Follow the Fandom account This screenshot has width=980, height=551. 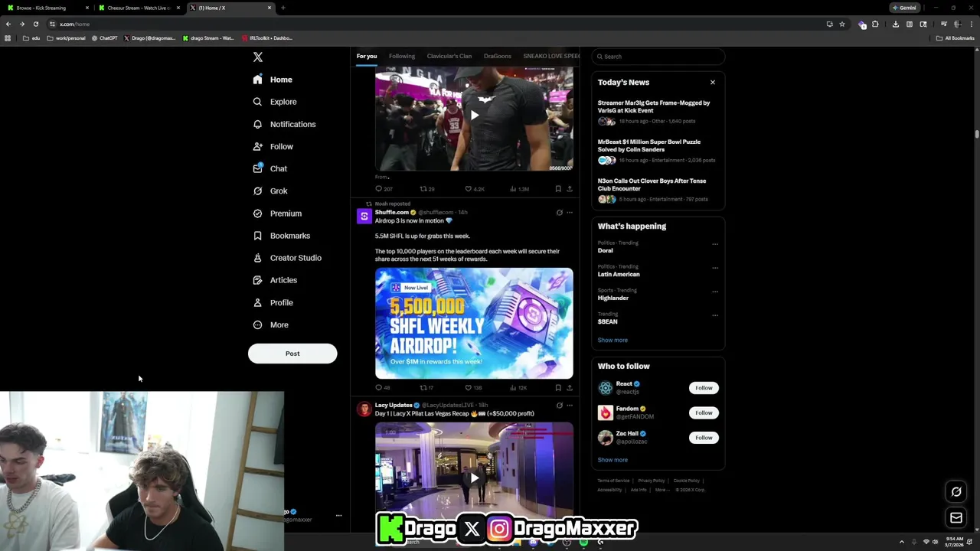(704, 412)
